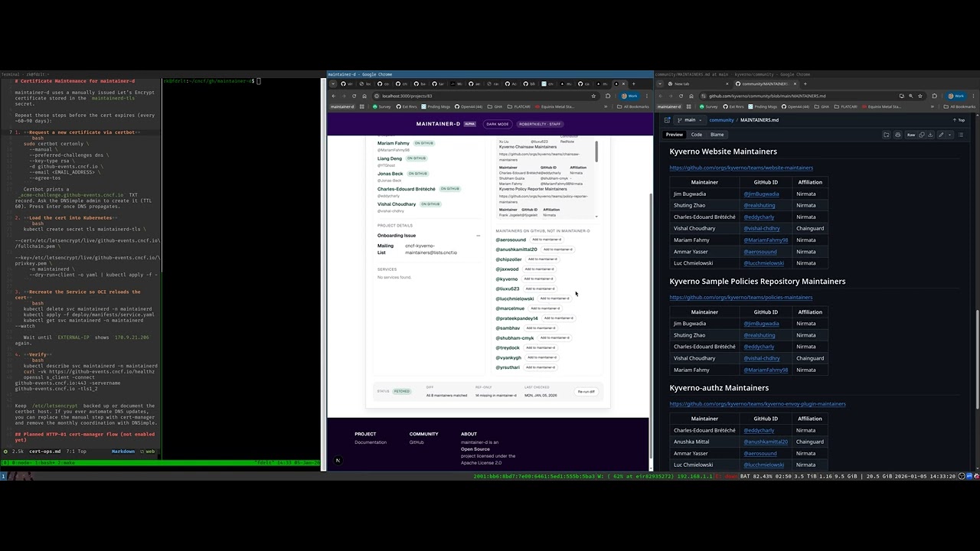Add @chipzoller to maintainer-d
The image size is (980, 551).
[x=541, y=259]
